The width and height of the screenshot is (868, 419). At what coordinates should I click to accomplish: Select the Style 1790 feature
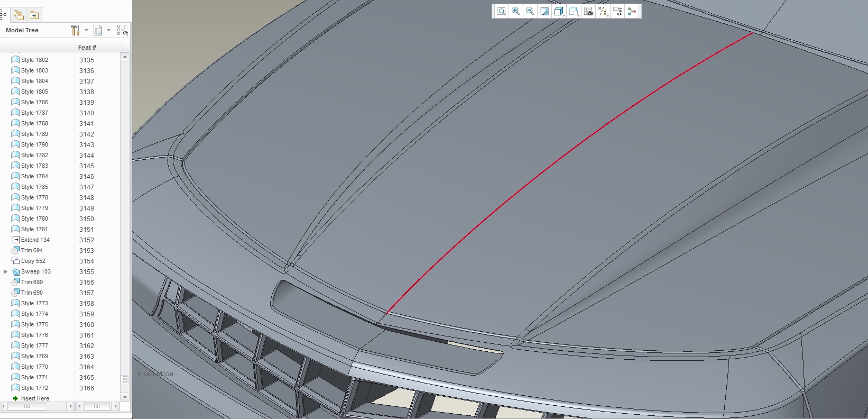(34, 144)
